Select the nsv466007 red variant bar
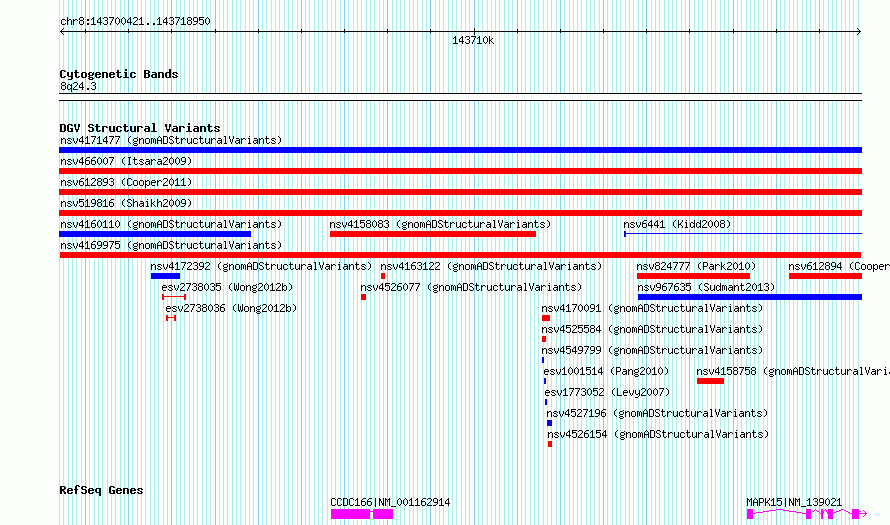 point(460,171)
